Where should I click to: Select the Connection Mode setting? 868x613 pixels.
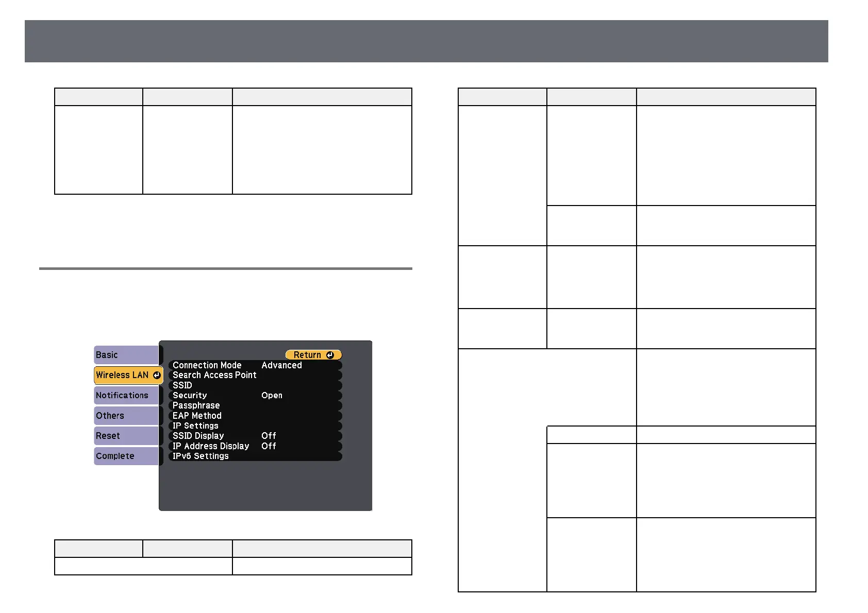[255, 365]
